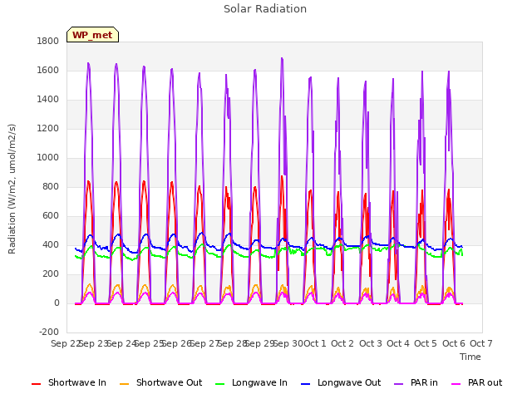Toggle the Shortwave In legend entry
The image size is (532, 399).
[69, 382]
